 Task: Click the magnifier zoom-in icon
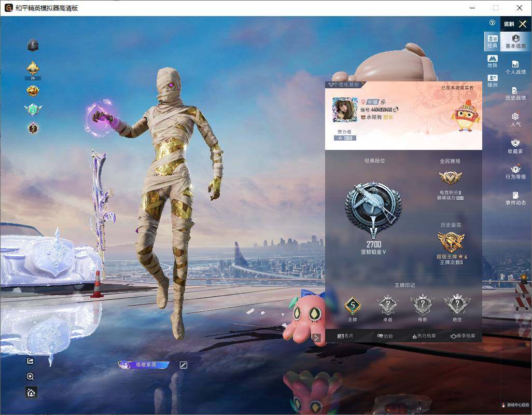(x=30, y=376)
